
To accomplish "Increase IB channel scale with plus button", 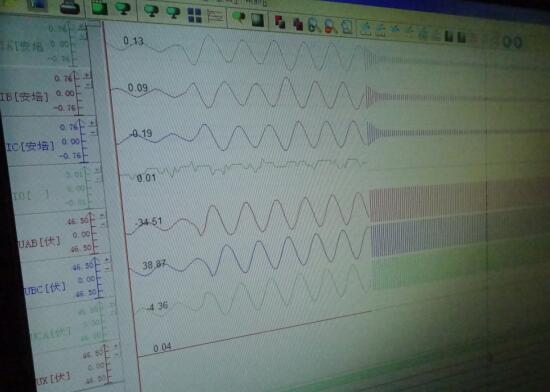I will (87, 75).
